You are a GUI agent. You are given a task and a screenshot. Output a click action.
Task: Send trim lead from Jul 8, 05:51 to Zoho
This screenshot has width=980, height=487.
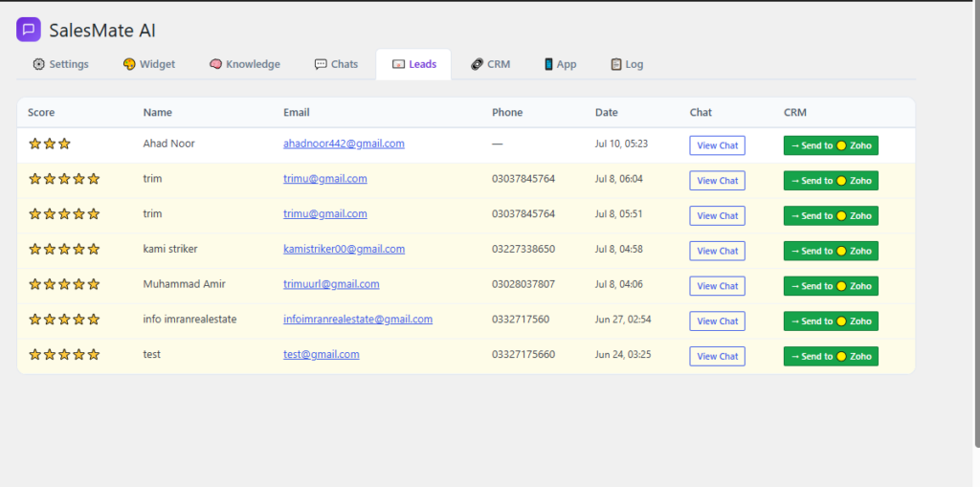[832, 215]
